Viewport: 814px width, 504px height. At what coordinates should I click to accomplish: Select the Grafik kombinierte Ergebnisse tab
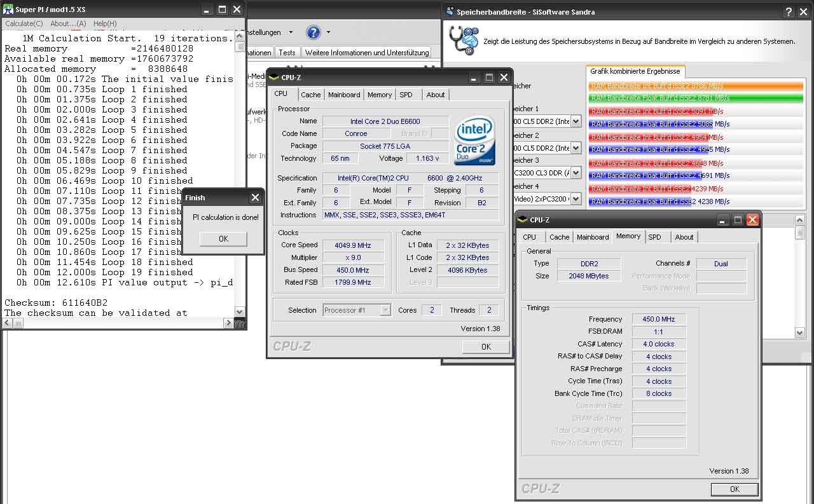coord(635,71)
